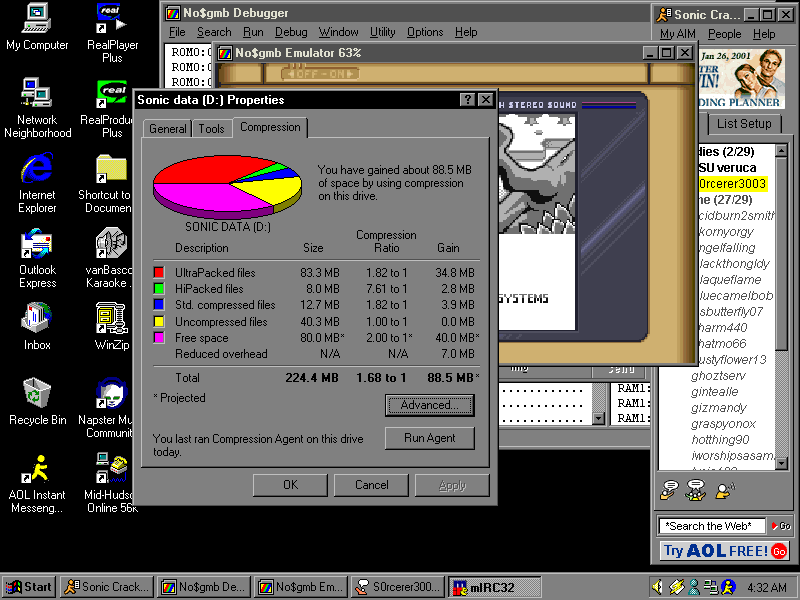Click the AIM running man tray icon
Image resolution: width=800 pixels, height=600 pixels.
pyautogui.click(x=730, y=587)
